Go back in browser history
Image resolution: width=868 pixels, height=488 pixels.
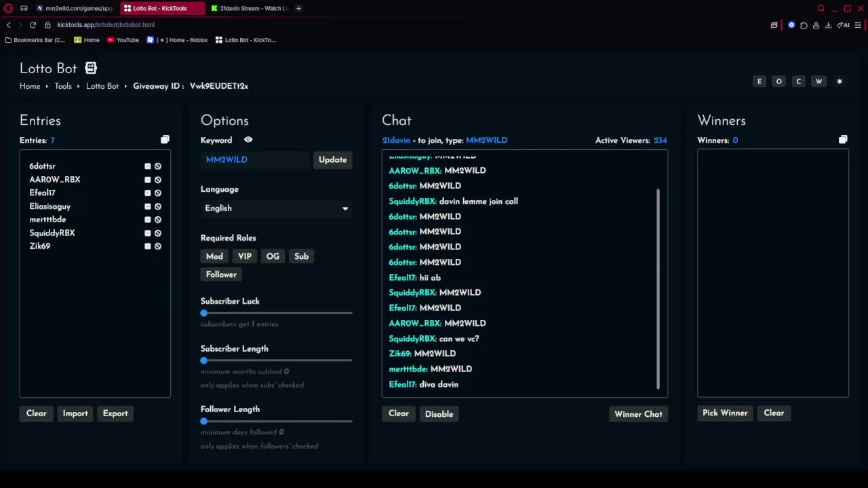tap(8, 25)
